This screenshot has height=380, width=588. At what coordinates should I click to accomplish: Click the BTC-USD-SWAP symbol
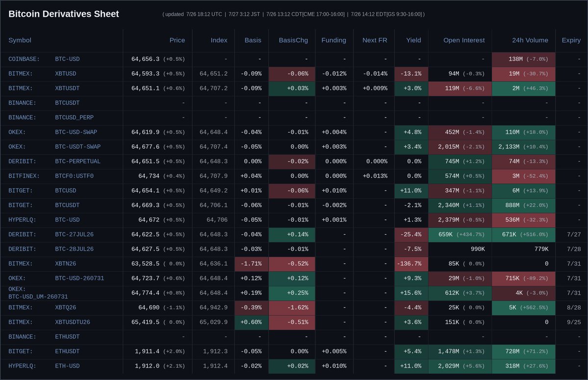pyautogui.click(x=76, y=132)
